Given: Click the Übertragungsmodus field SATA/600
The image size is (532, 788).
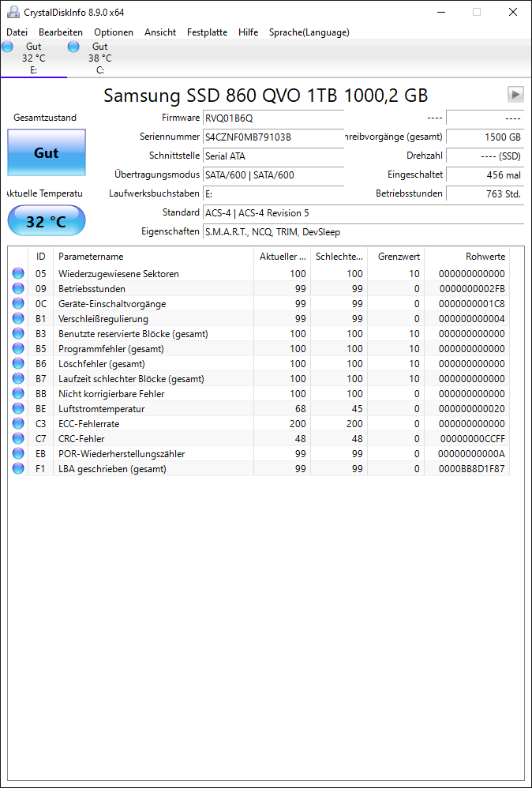Looking at the screenshot, I should [273, 174].
